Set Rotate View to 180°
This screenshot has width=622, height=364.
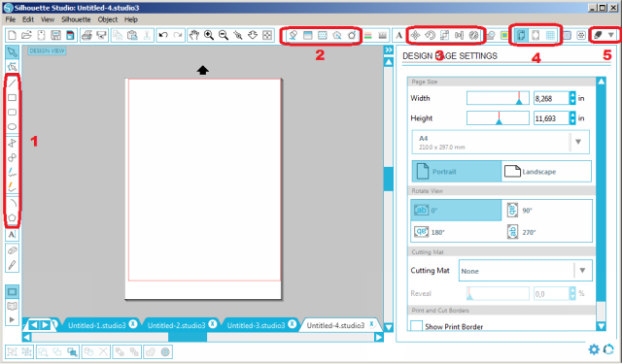[430, 232]
